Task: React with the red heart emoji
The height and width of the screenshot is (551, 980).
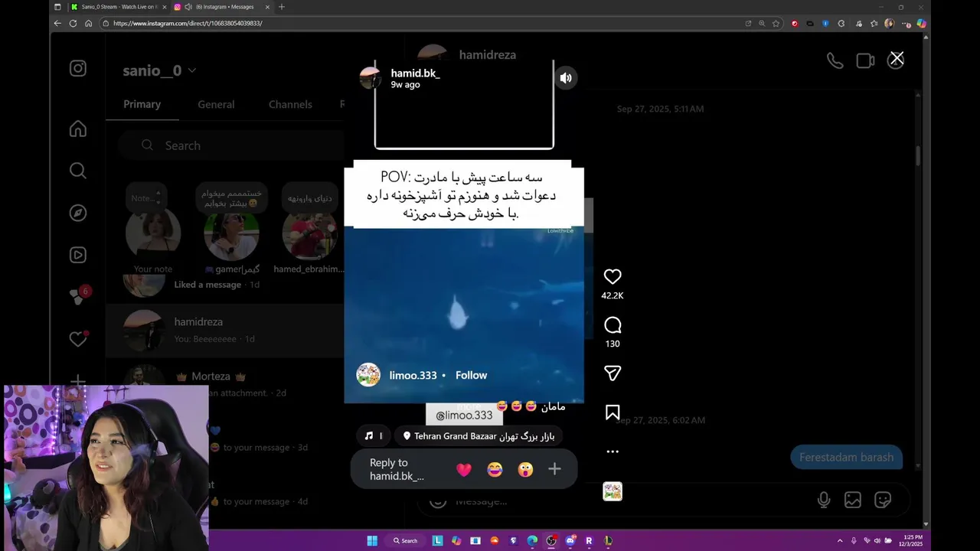Action: [x=464, y=470]
